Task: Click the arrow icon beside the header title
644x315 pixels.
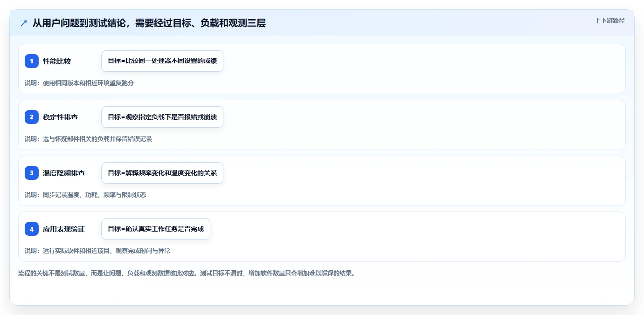Action: [x=23, y=23]
